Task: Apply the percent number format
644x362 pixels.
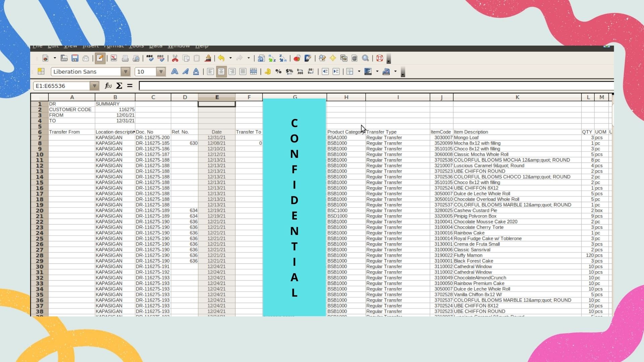Action: (278, 71)
